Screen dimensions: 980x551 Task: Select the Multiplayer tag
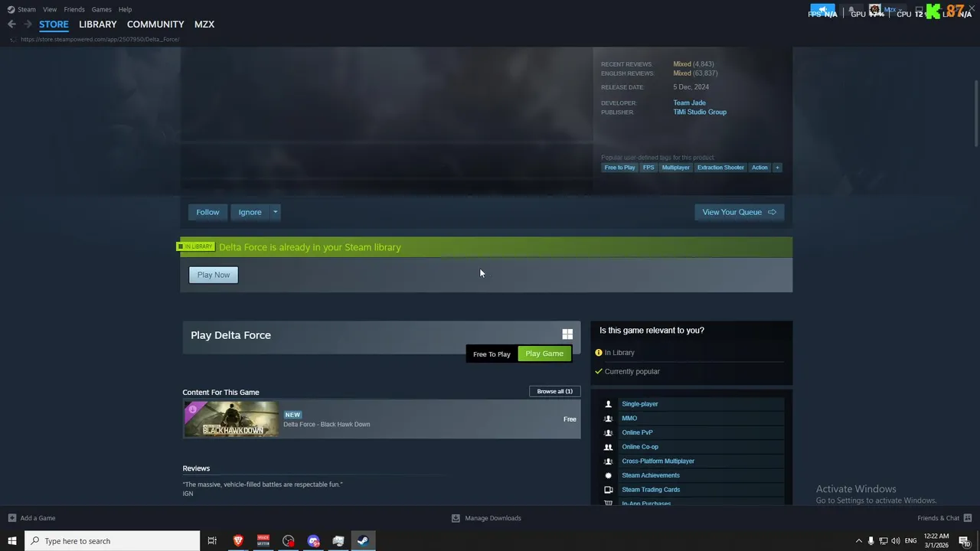coord(676,168)
